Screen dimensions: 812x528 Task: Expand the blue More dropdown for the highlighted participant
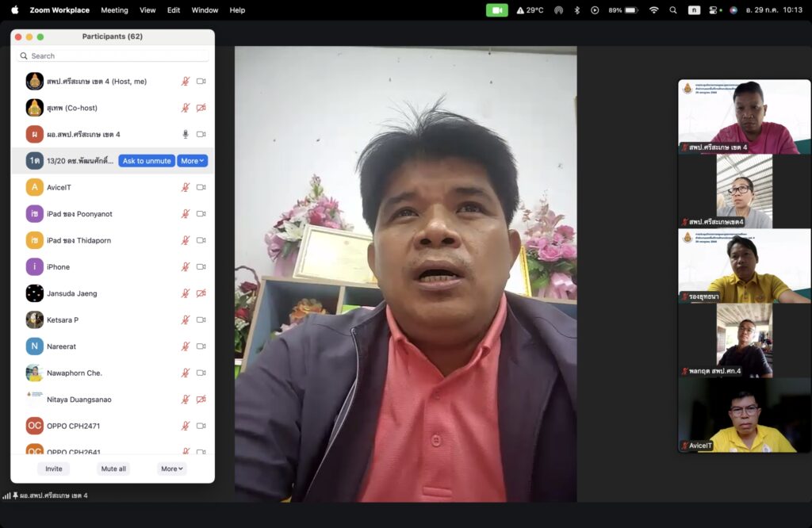pos(193,161)
